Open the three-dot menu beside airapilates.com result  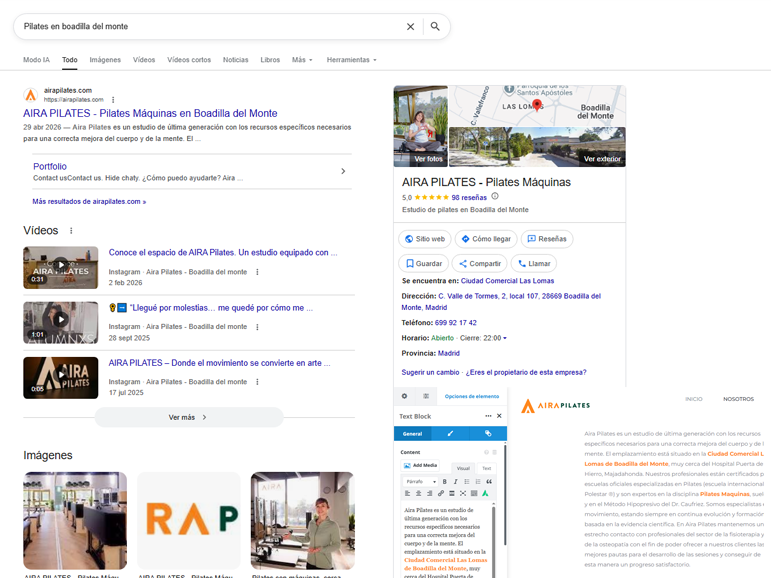pyautogui.click(x=113, y=99)
